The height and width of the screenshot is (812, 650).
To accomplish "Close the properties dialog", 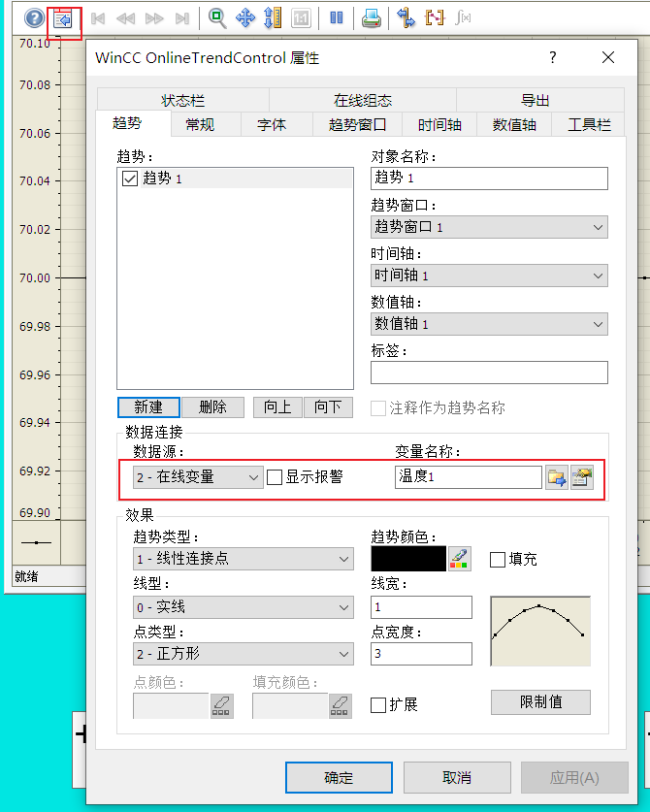I will point(608,57).
